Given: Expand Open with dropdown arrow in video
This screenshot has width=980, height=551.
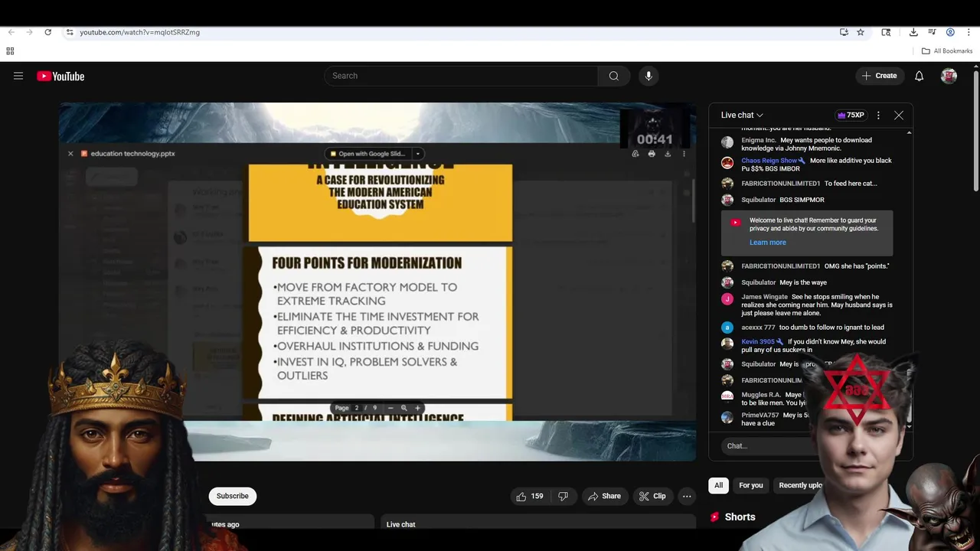Looking at the screenshot, I should (x=418, y=154).
